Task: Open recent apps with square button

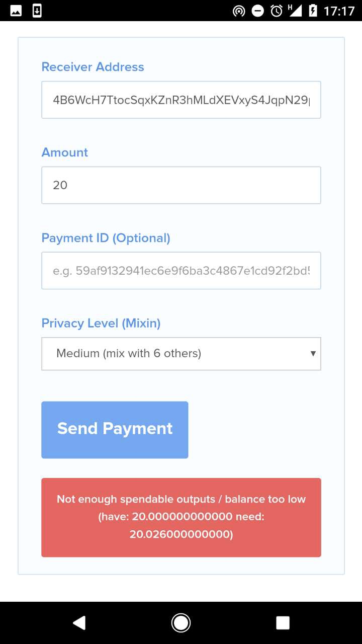Action: click(283, 623)
